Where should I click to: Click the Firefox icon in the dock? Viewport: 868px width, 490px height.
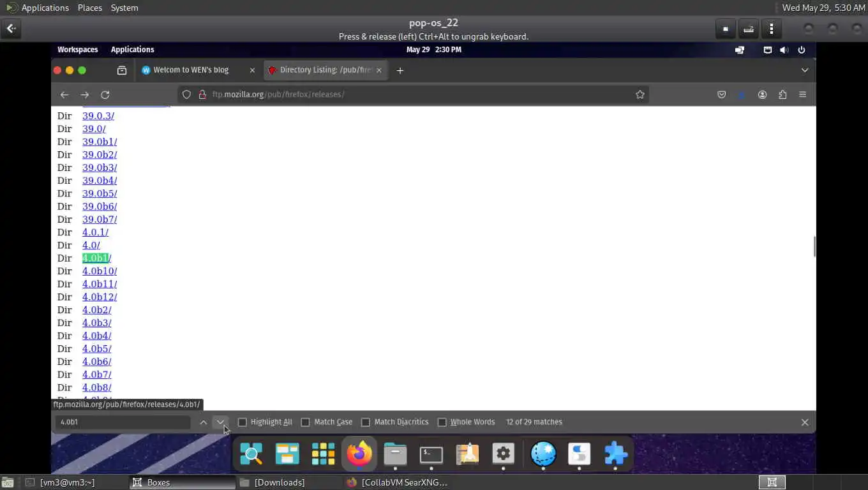359,454
